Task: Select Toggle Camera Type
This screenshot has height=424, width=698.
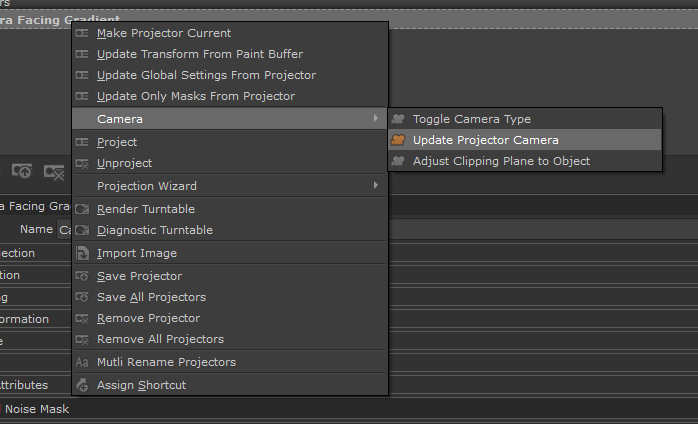Action: pyautogui.click(x=471, y=119)
